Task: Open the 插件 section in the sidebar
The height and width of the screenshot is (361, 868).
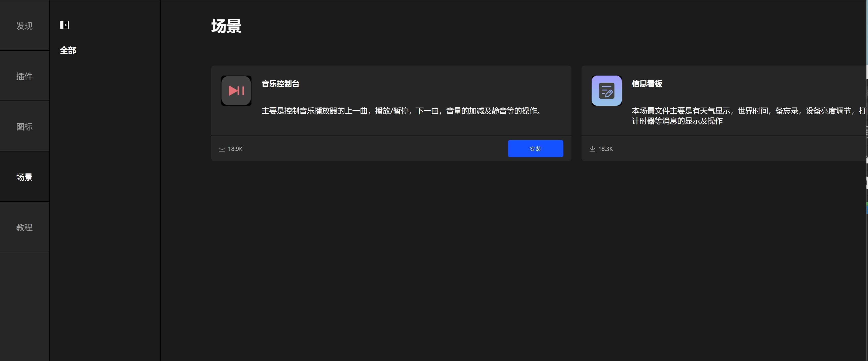Action: [24, 76]
